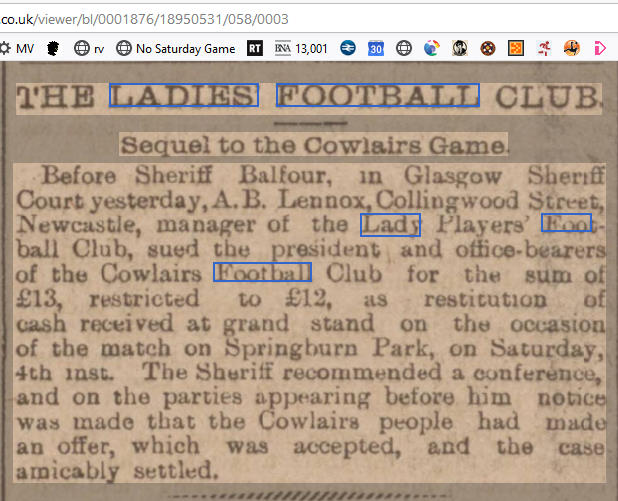The image size is (618, 501).
Task: Open the rv globe bookmark
Action: pyautogui.click(x=89, y=48)
